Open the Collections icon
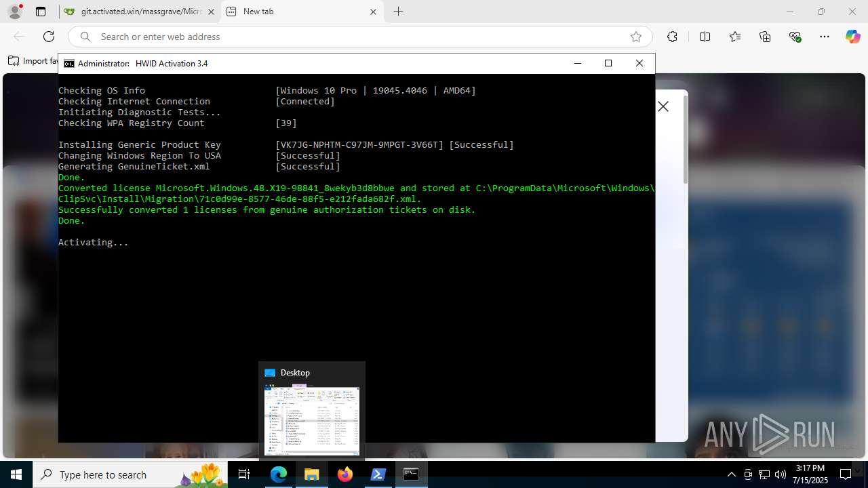The width and height of the screenshot is (868, 488). tap(765, 37)
